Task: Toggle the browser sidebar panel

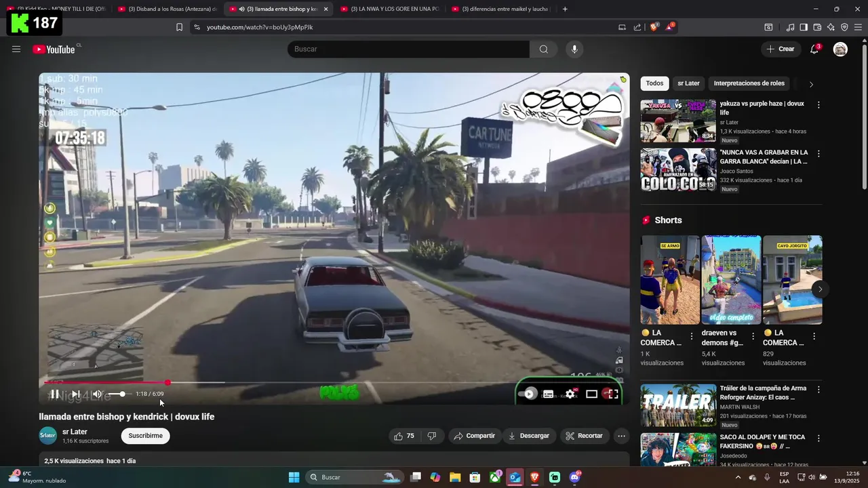Action: (804, 27)
